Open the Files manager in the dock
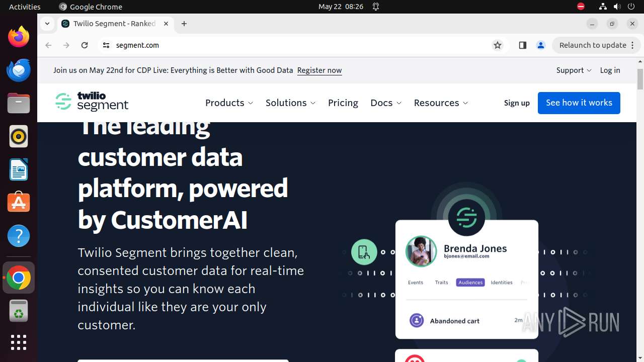Screen dimensions: 644x362 [x=19, y=103]
